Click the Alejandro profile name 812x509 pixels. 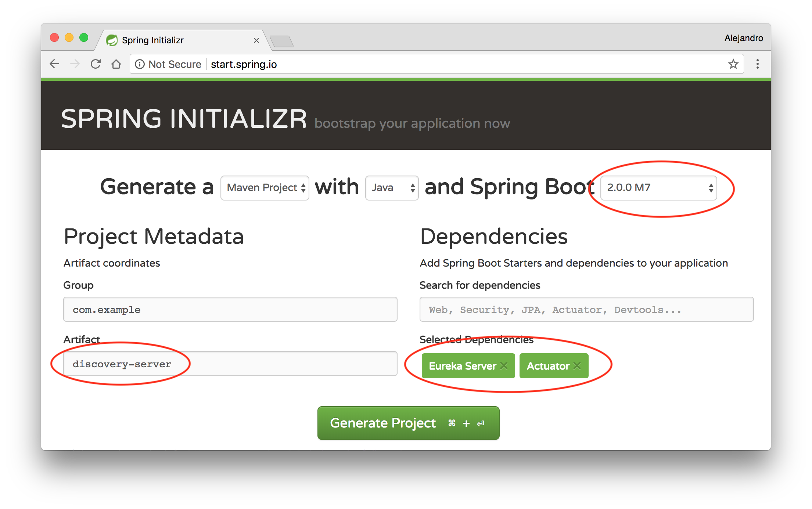[743, 38]
